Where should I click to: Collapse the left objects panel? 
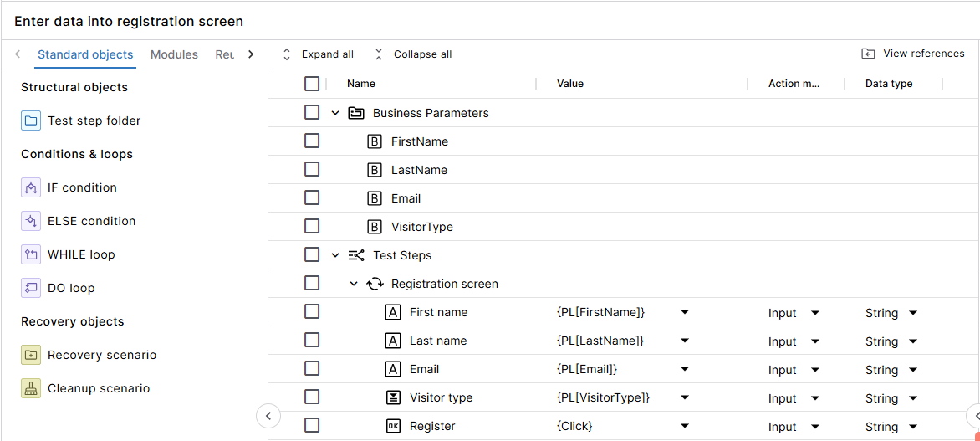pyautogui.click(x=268, y=415)
